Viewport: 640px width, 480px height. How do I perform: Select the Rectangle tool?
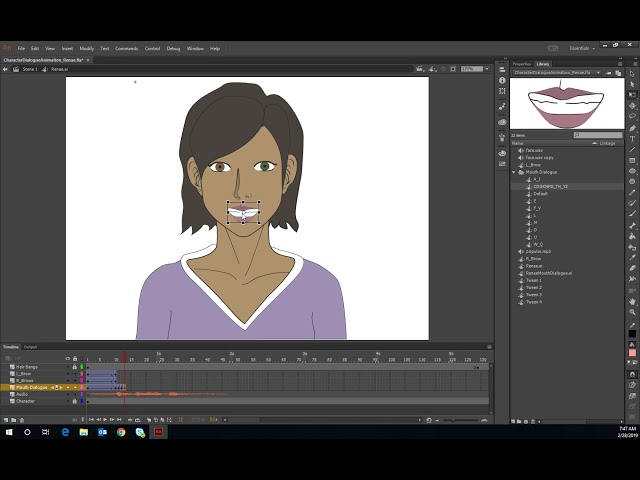coord(632,160)
